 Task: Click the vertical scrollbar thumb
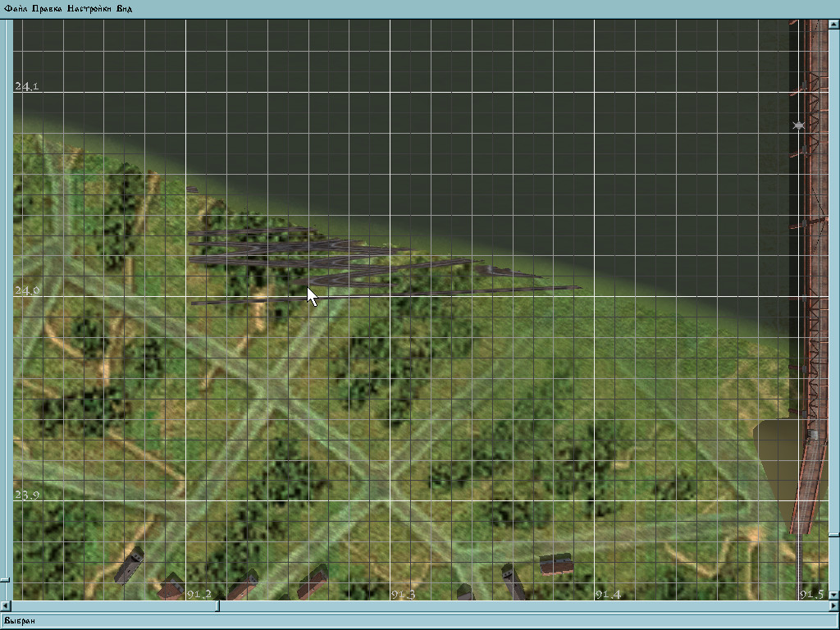click(x=834, y=535)
